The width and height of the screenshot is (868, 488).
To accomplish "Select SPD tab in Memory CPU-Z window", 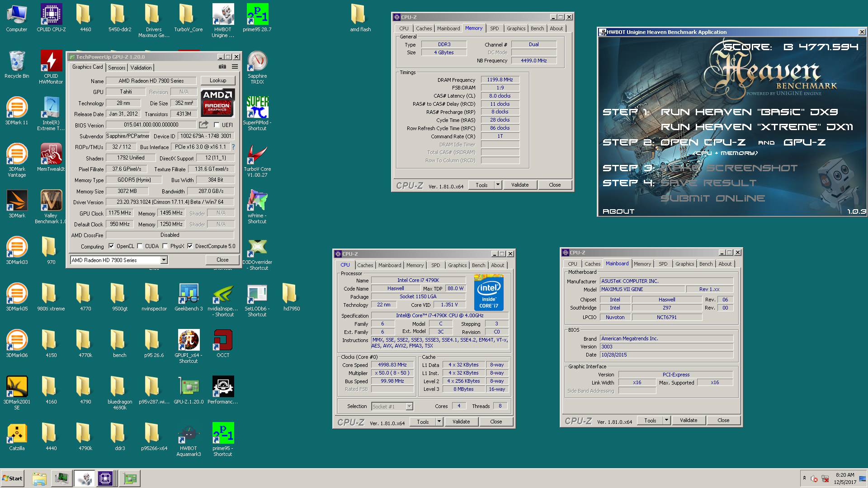I will [495, 28].
